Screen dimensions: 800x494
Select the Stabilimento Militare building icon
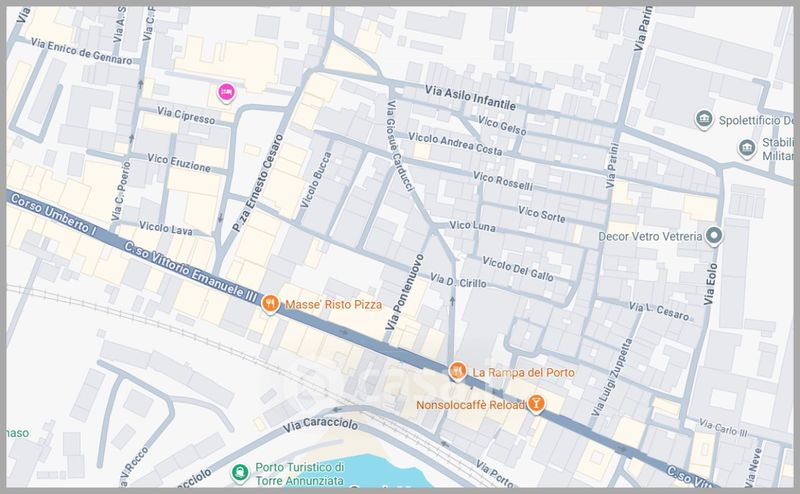[746, 149]
